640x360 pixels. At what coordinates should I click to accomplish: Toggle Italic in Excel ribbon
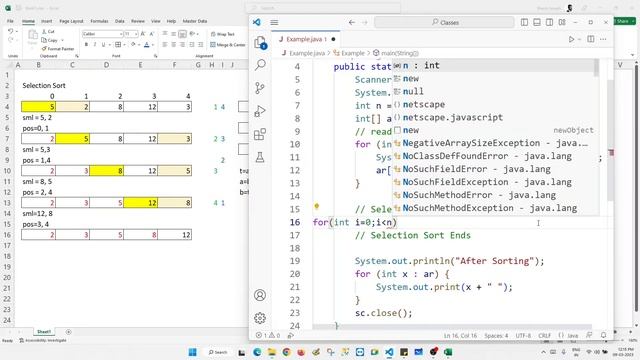click(x=95, y=44)
